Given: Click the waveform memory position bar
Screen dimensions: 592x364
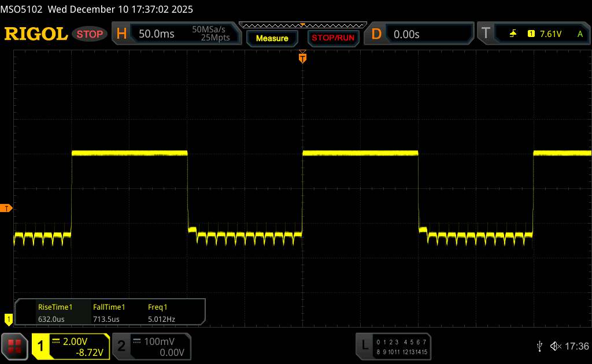Looking at the screenshot, I should click(x=302, y=25).
